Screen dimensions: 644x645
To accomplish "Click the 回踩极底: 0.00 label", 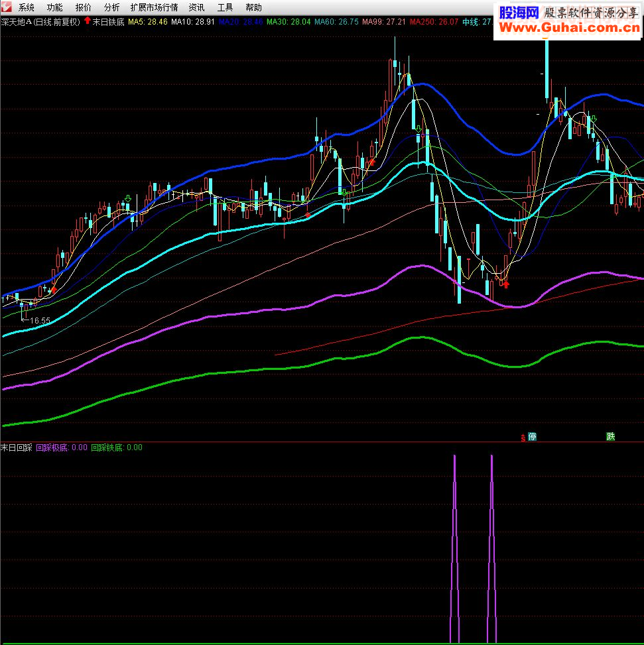I will (x=62, y=447).
